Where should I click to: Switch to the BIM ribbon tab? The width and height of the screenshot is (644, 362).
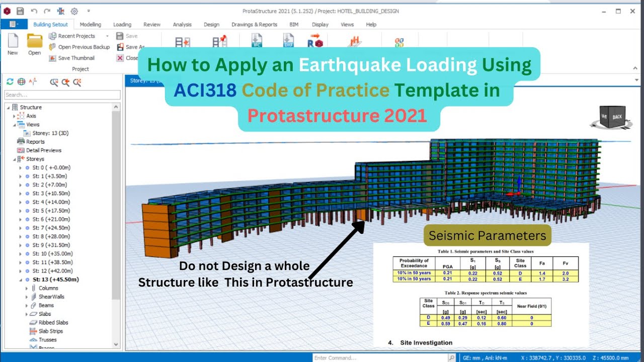pyautogui.click(x=294, y=24)
